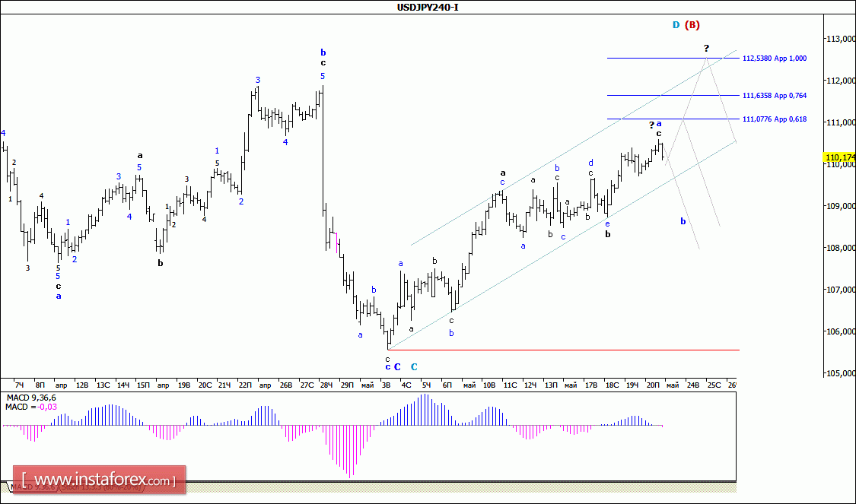The width and height of the screenshot is (856, 504).
Task: Click the current price tag 110,174
Action: [840, 157]
